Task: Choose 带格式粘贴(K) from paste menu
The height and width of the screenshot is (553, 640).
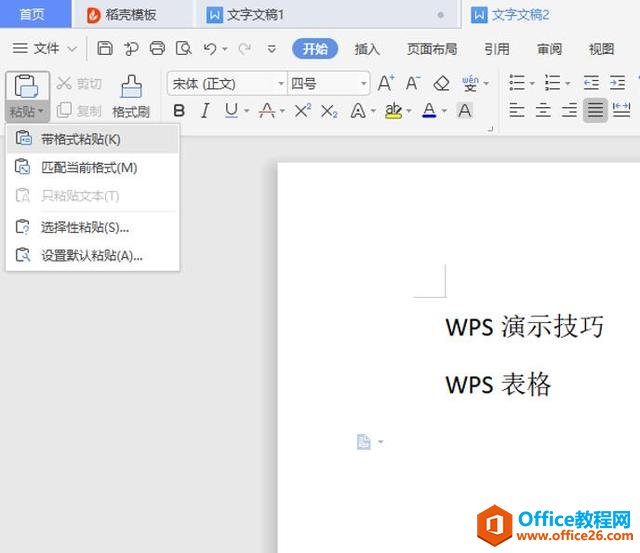Action: pos(93,139)
